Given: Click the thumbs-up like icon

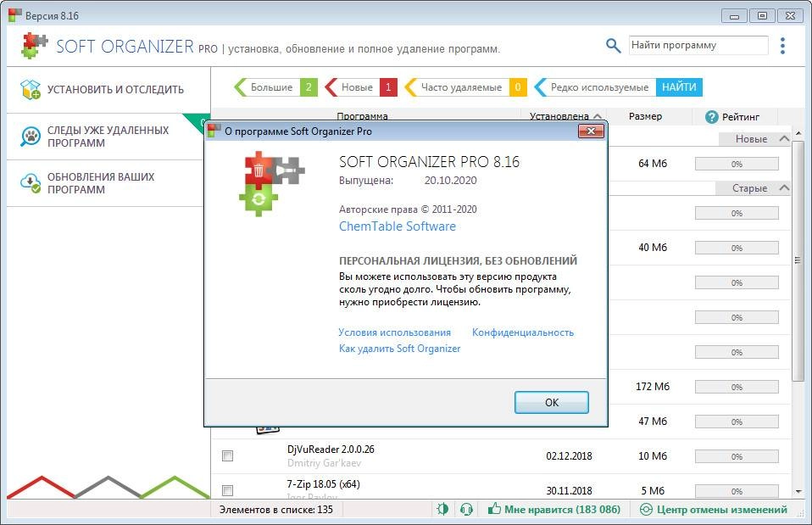Looking at the screenshot, I should (x=494, y=509).
